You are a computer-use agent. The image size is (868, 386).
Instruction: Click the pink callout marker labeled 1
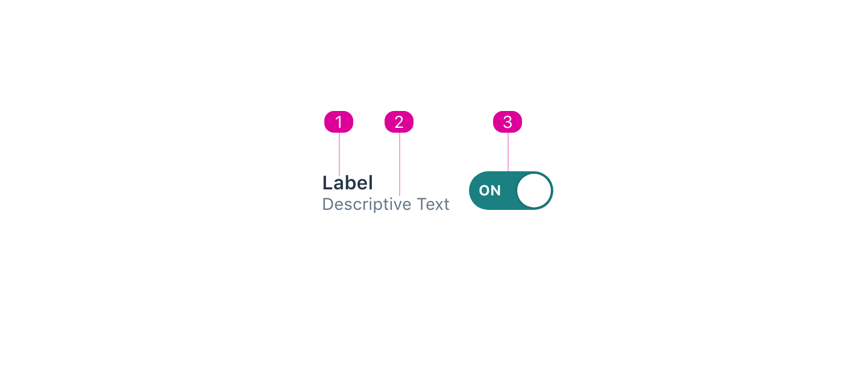click(339, 122)
